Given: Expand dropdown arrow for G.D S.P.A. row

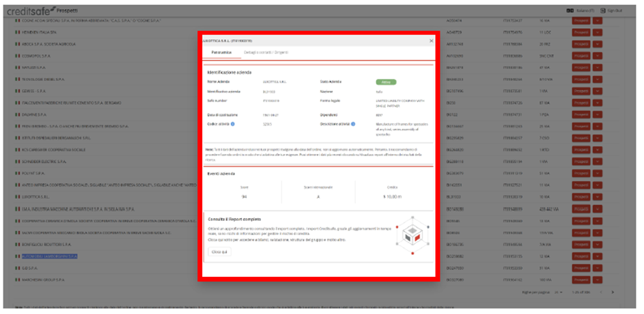Looking at the screenshot, I should click(x=597, y=268).
